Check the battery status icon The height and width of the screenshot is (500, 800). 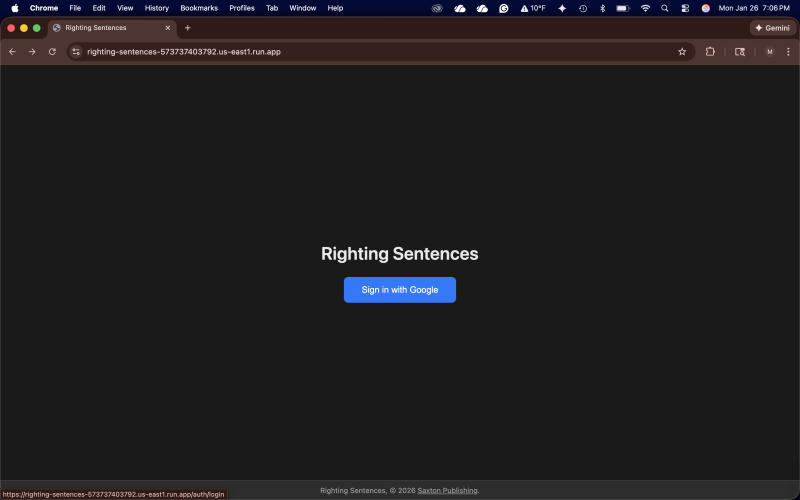623,8
